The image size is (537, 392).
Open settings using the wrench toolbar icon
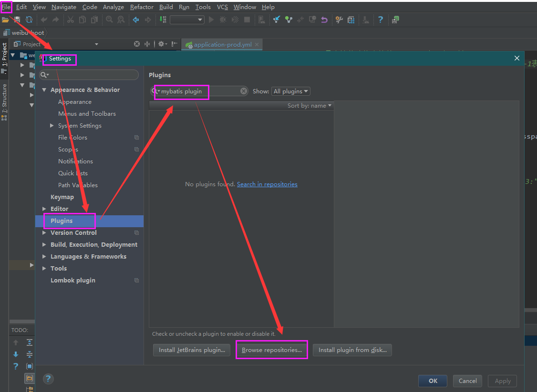[x=339, y=20]
